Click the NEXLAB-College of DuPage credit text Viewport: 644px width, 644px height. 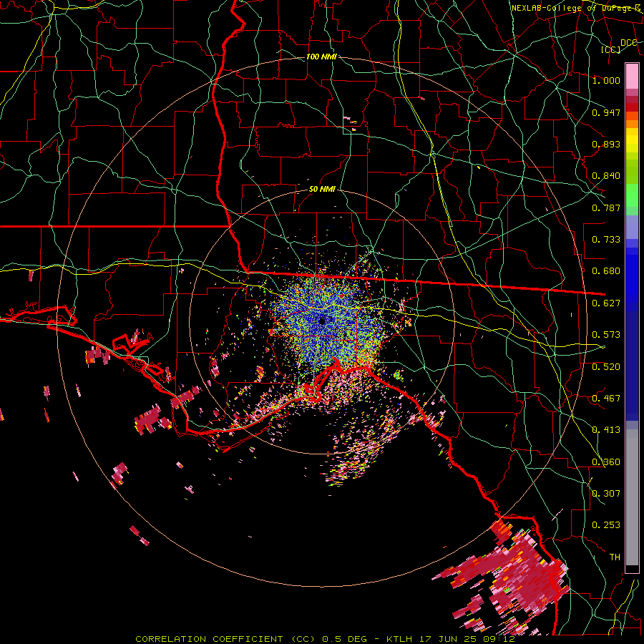click(575, 8)
